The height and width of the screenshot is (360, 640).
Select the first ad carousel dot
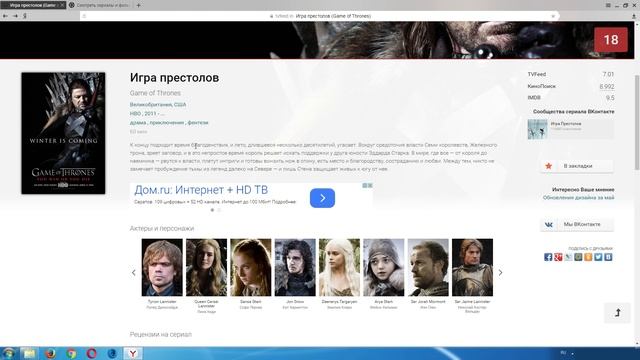(x=212, y=210)
